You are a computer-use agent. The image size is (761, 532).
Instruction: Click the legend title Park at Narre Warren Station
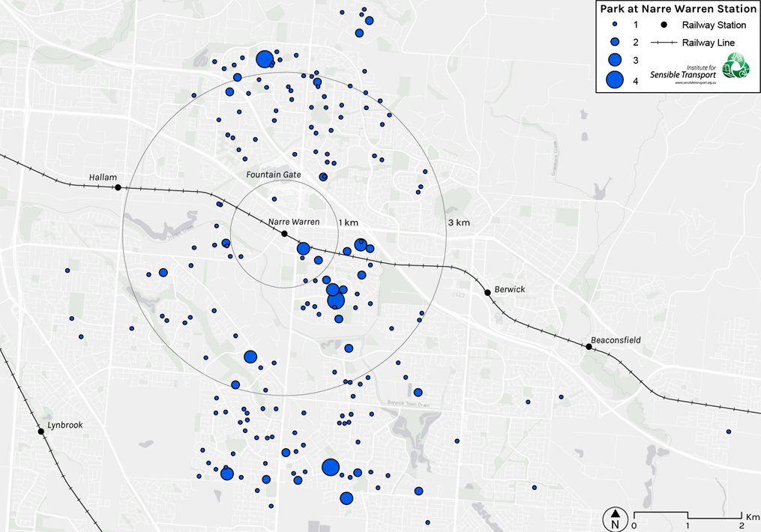pyautogui.click(x=677, y=9)
